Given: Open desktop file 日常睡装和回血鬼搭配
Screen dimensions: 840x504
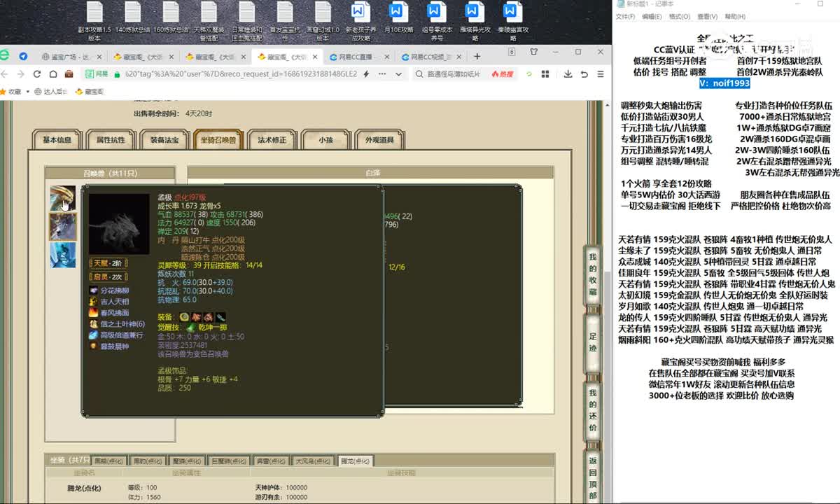Looking at the screenshot, I should pos(247,22).
